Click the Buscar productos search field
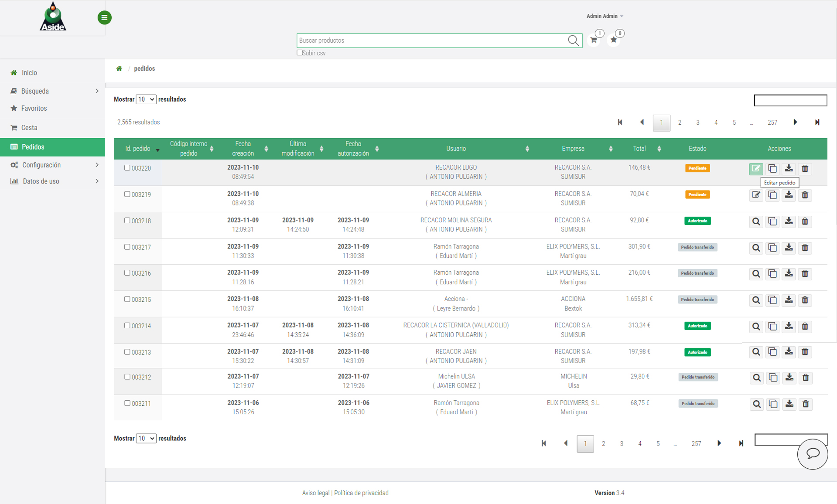 point(432,41)
